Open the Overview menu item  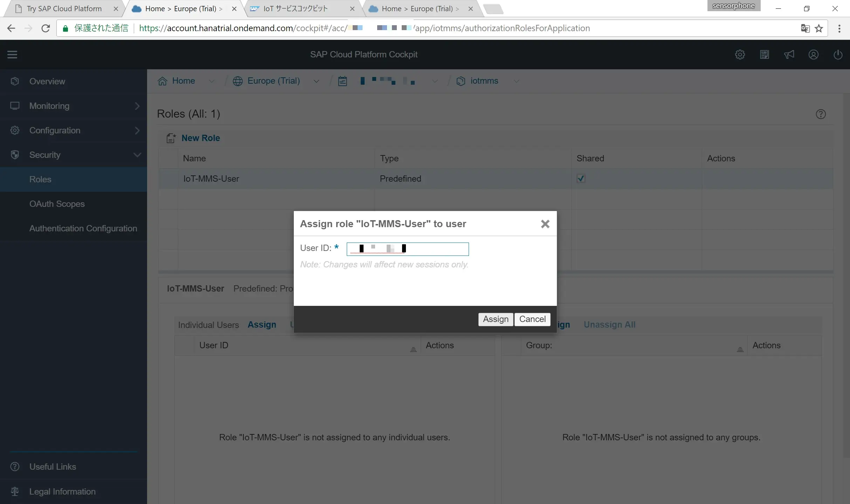pos(74,81)
